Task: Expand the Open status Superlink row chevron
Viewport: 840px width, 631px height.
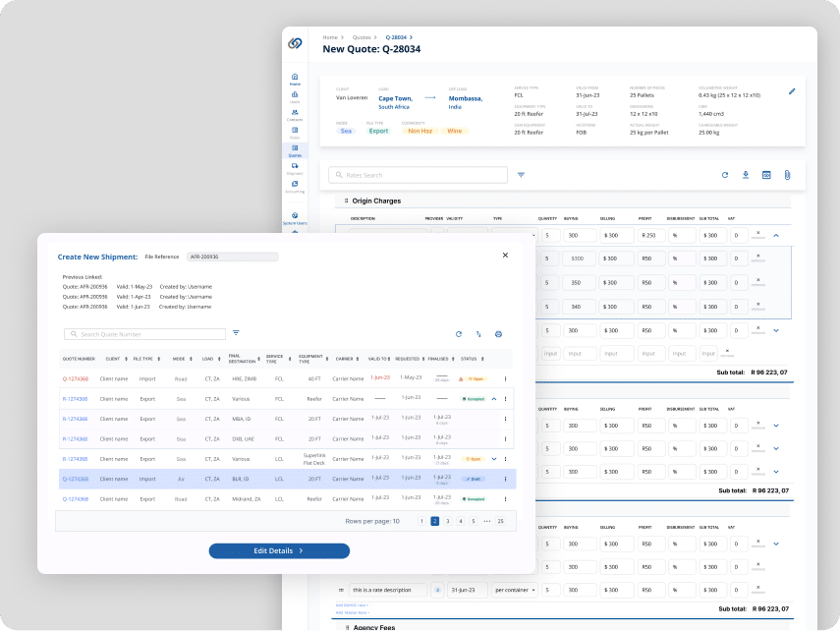Action: pyautogui.click(x=494, y=459)
